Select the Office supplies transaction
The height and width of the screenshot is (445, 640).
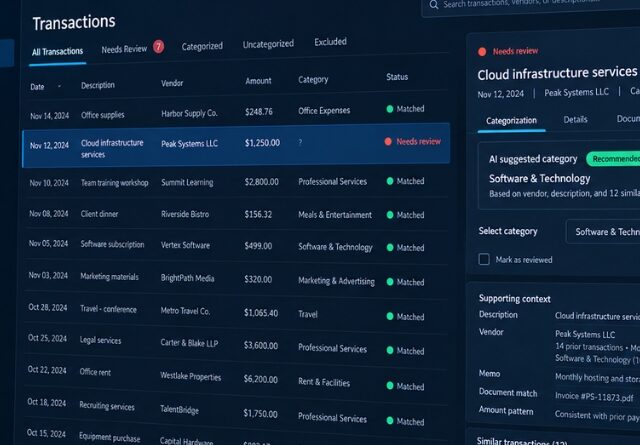tap(102, 115)
